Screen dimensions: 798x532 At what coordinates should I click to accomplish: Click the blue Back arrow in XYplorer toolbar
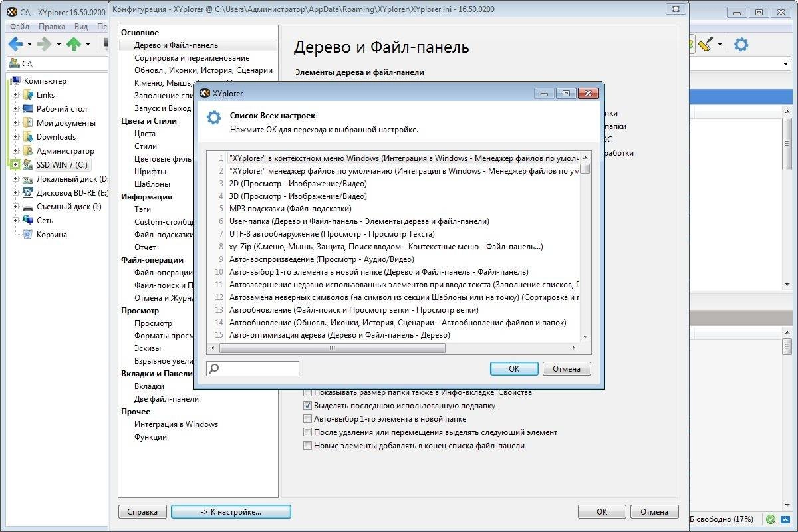point(15,45)
